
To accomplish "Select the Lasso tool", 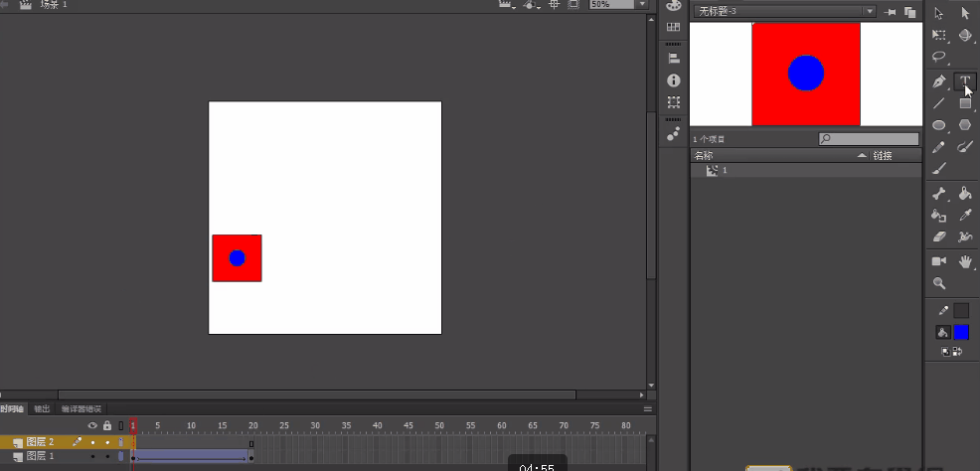I will 938,57.
